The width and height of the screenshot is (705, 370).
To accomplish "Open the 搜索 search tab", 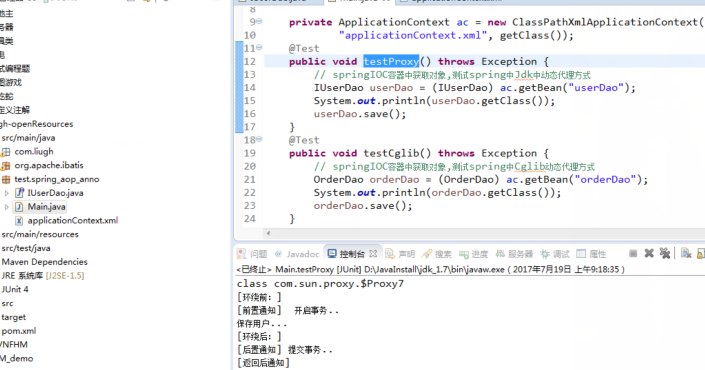I will (437, 254).
